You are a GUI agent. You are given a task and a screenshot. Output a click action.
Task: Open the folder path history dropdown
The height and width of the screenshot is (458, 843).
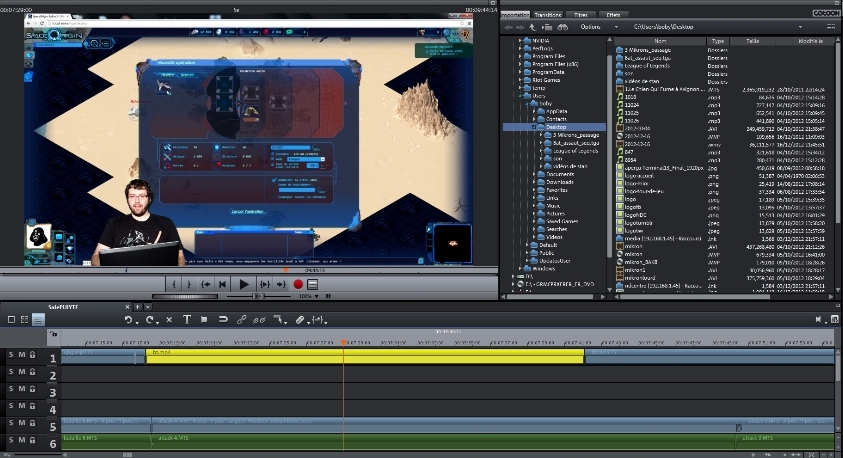point(800,27)
